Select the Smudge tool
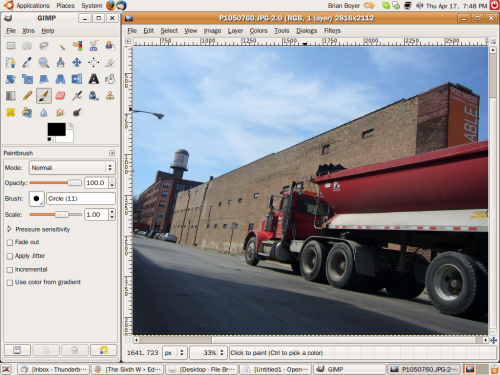The image size is (500, 375). (60, 112)
